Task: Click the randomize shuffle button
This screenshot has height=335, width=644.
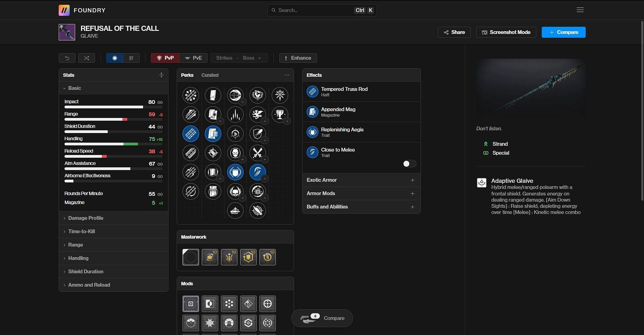Action: coord(86,58)
